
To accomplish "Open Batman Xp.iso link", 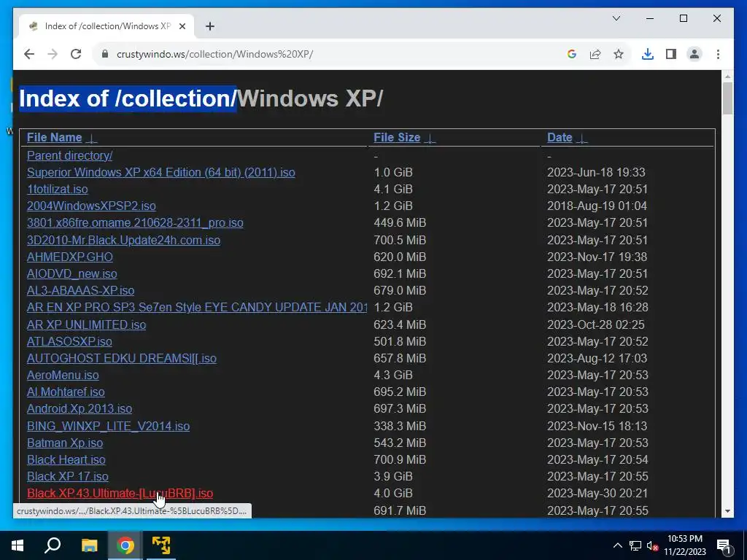I will [x=65, y=443].
